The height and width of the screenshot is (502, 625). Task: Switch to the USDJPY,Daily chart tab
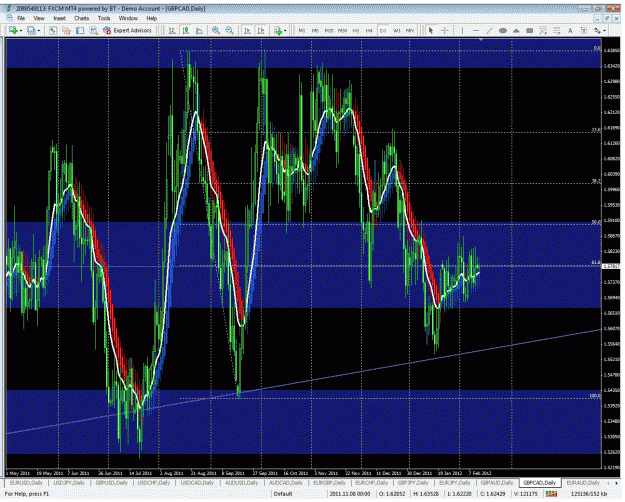click(x=69, y=483)
